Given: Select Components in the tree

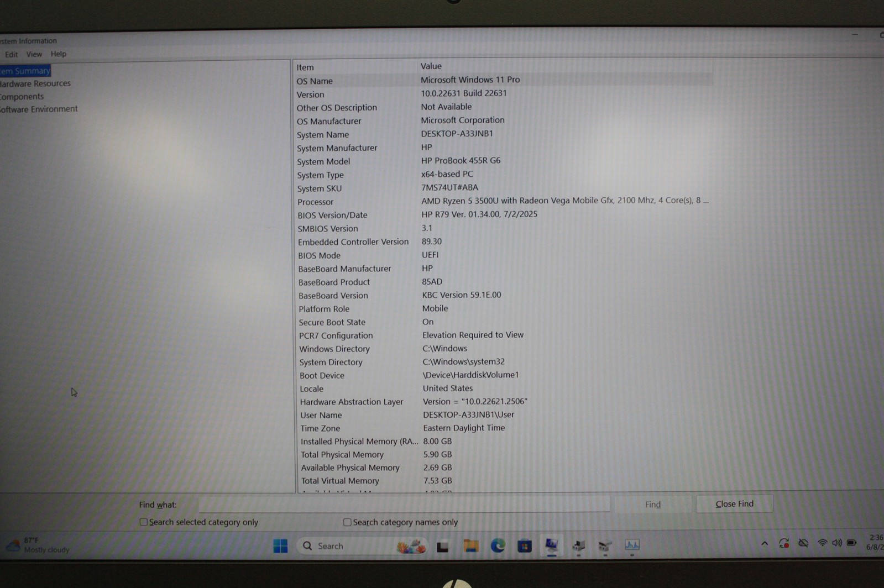Looking at the screenshot, I should [x=22, y=96].
